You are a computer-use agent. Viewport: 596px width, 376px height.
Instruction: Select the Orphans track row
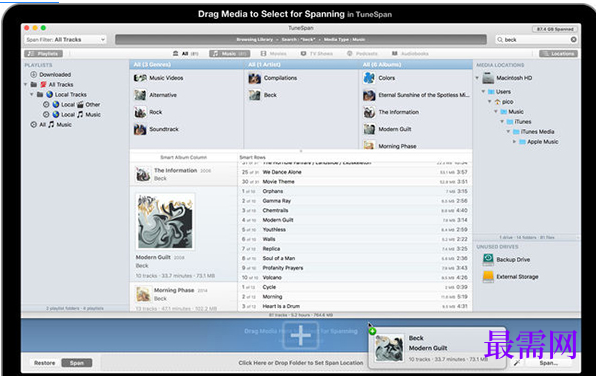355,191
